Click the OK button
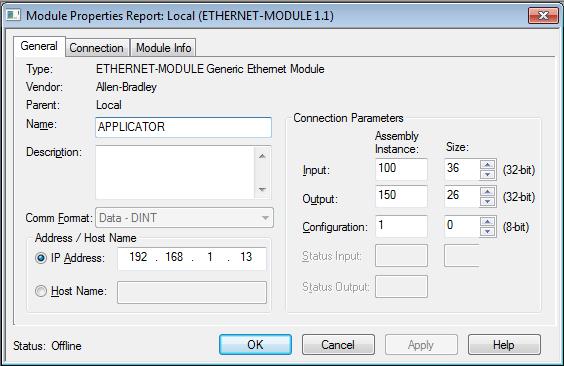 [x=255, y=344]
